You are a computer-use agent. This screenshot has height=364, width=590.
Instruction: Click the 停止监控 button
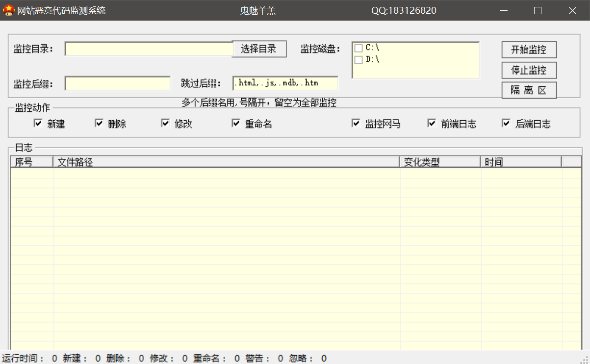(529, 70)
